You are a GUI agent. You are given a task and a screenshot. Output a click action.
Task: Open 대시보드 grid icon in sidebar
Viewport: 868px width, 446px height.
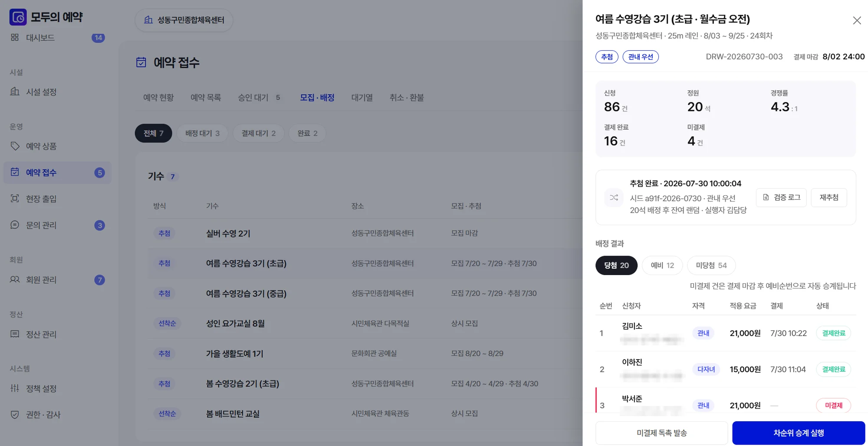tap(15, 37)
